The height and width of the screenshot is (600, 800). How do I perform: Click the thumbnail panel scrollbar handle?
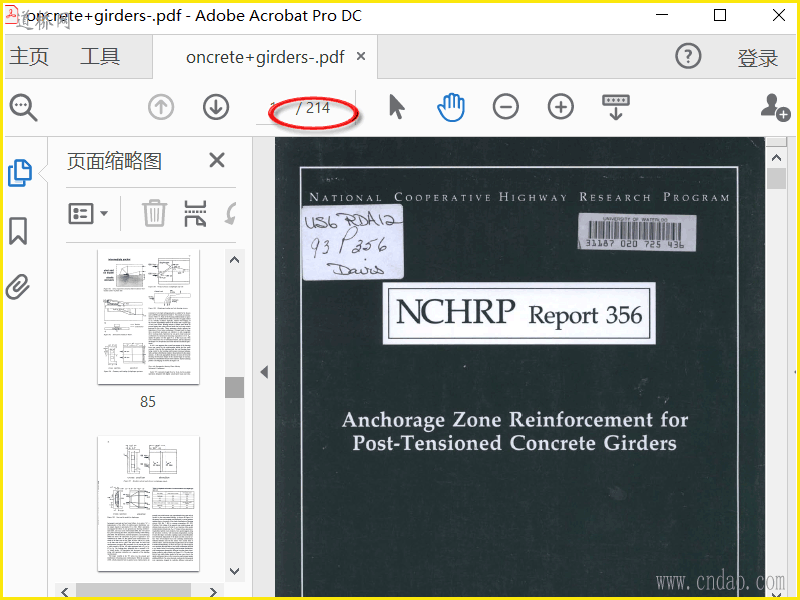pos(234,387)
